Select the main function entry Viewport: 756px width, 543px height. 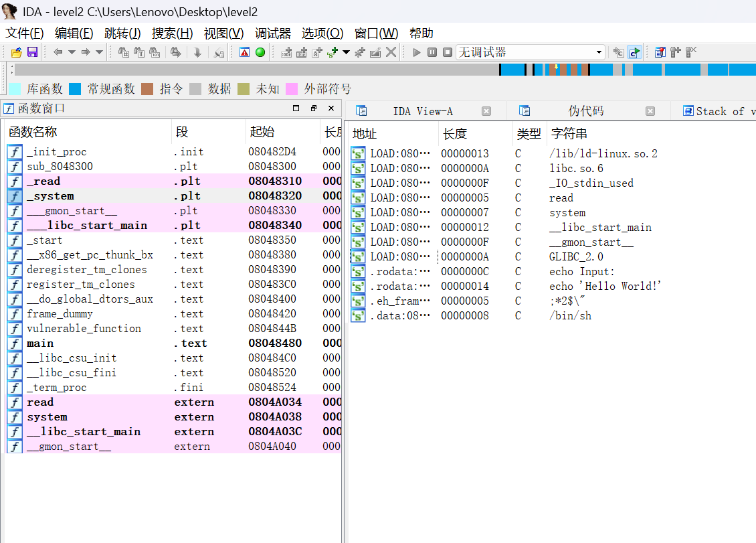pyautogui.click(x=40, y=343)
